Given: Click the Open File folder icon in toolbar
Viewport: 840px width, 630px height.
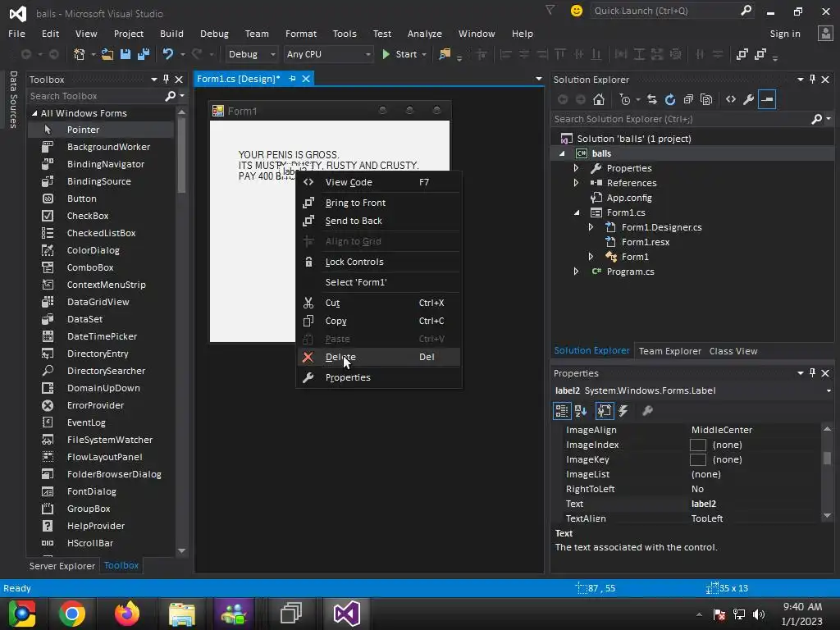Looking at the screenshot, I should point(107,54).
